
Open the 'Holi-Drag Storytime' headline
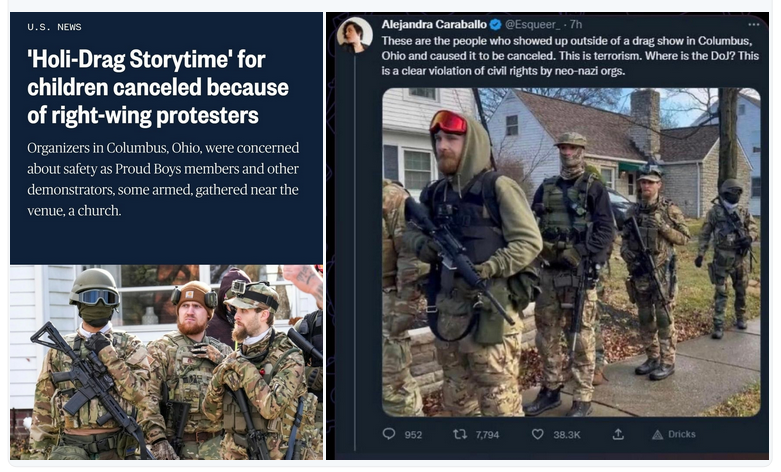click(x=157, y=87)
